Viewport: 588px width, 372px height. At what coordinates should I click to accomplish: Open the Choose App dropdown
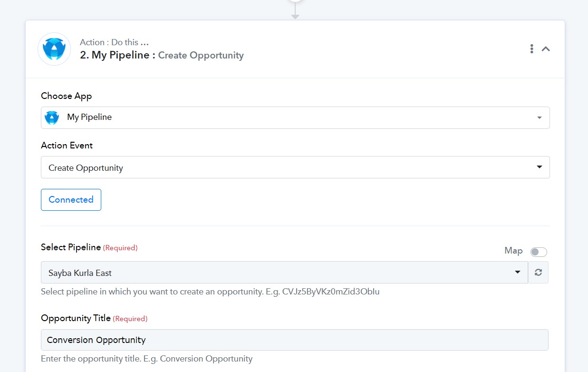click(x=295, y=117)
